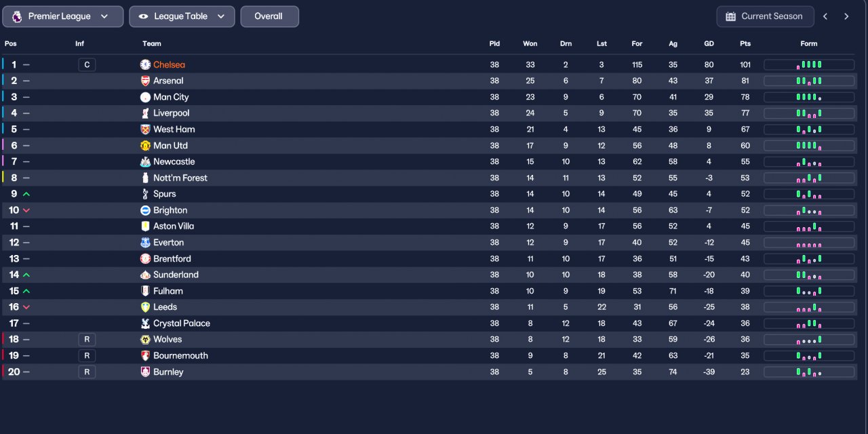Image resolution: width=868 pixels, height=434 pixels.
Task: Click the relegated 'R' badge beside Burnley
Action: click(x=87, y=372)
